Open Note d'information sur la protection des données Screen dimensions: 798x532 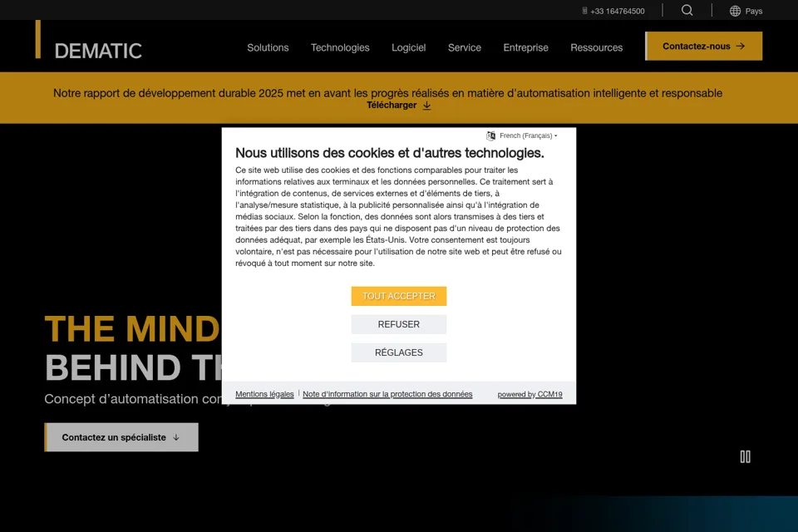point(387,394)
